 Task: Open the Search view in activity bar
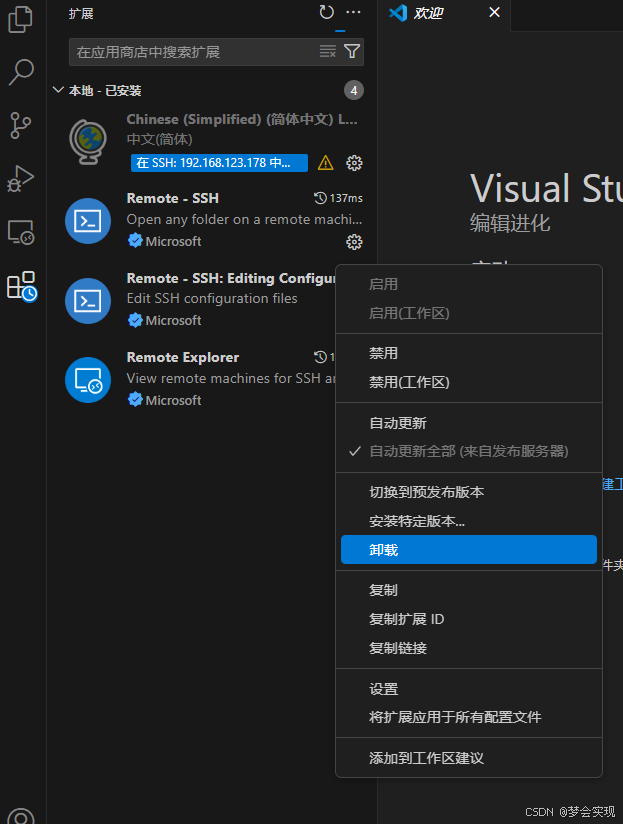point(21,72)
